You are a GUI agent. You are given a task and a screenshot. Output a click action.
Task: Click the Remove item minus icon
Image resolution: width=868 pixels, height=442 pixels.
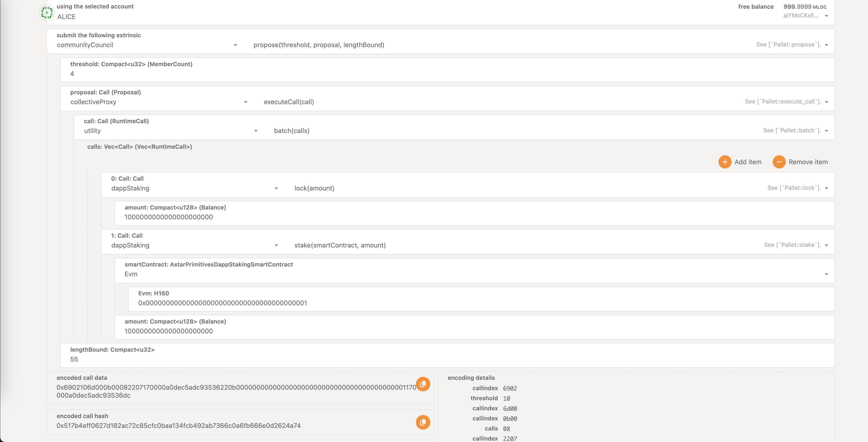(x=779, y=162)
